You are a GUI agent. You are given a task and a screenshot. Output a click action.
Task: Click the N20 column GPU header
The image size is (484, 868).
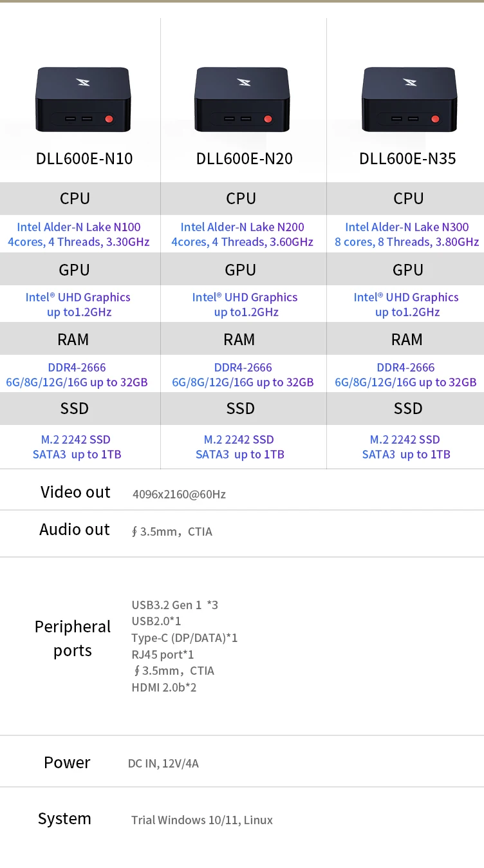[x=241, y=270]
